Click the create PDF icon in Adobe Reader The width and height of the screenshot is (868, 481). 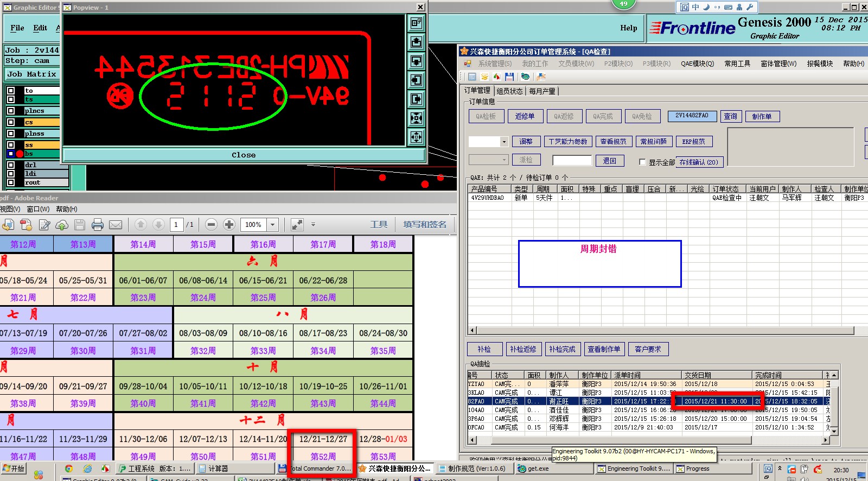pyautogui.click(x=26, y=225)
